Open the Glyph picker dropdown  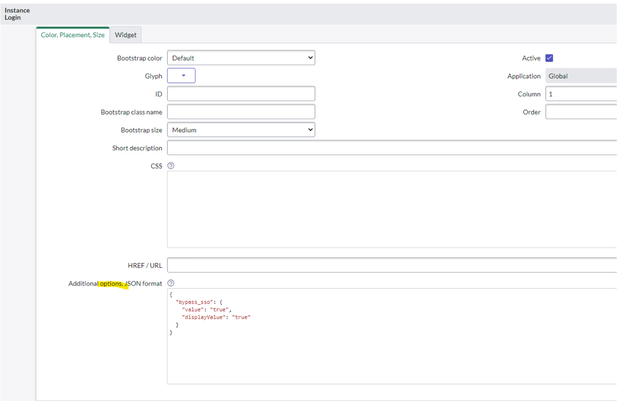click(182, 76)
